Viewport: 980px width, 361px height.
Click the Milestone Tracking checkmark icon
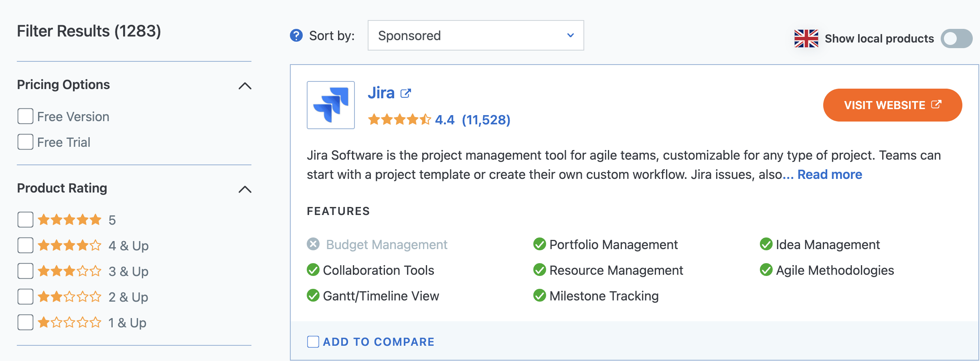click(540, 296)
